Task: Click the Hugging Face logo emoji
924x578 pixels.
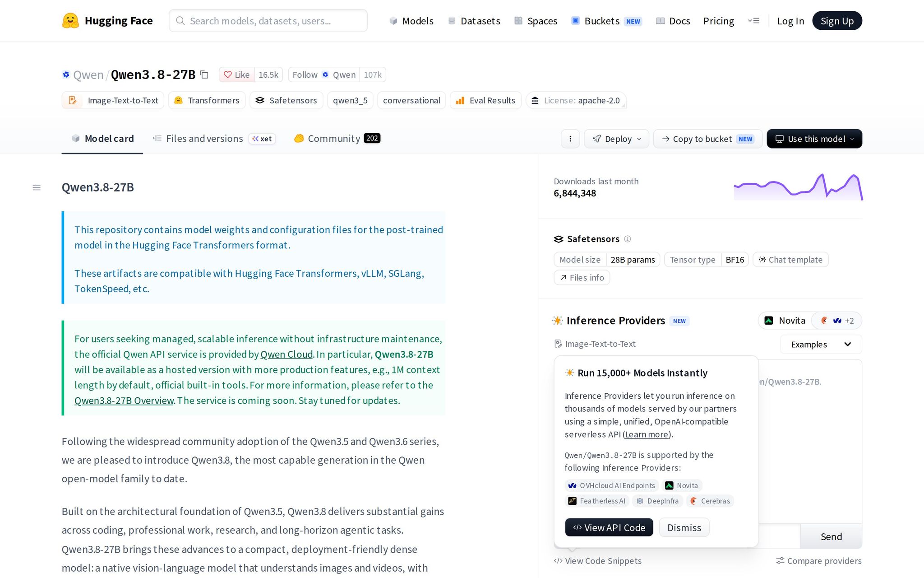Action: point(70,21)
